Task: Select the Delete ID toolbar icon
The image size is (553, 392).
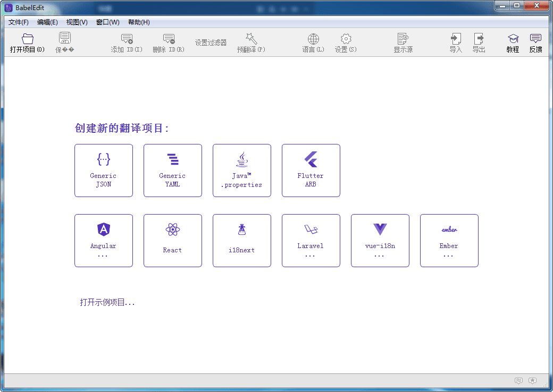Action: click(x=169, y=39)
